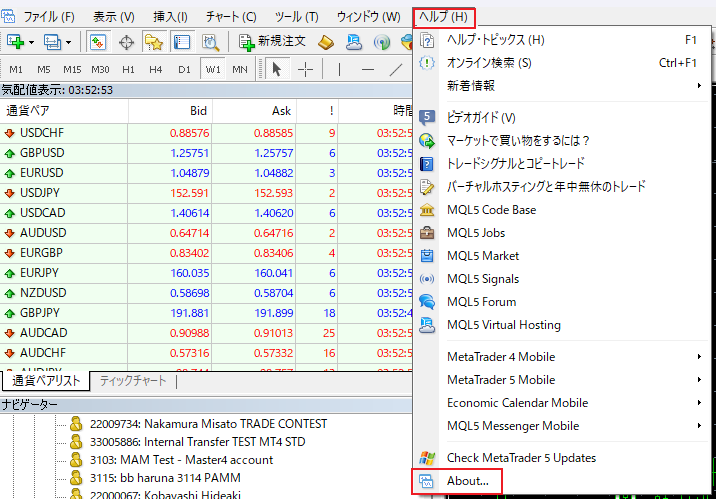The width and height of the screenshot is (716, 499).
Task: Click Check MetaTrader 5 Updates
Action: click(x=562, y=457)
